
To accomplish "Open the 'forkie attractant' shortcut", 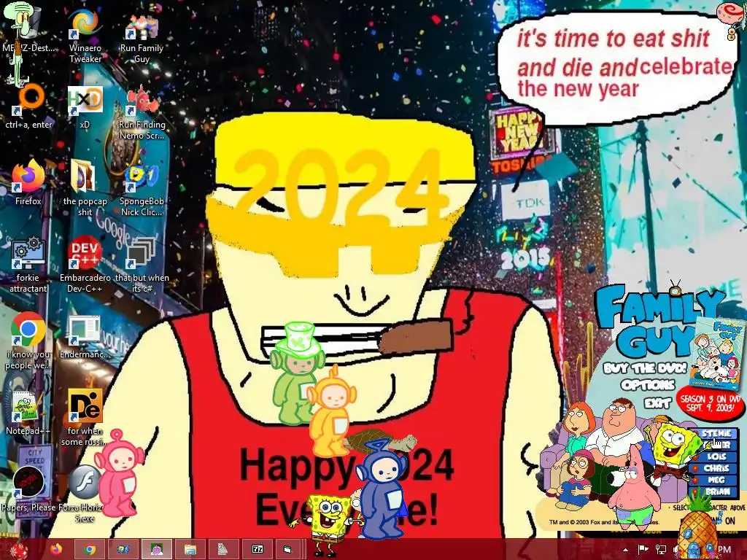I will tap(28, 264).
